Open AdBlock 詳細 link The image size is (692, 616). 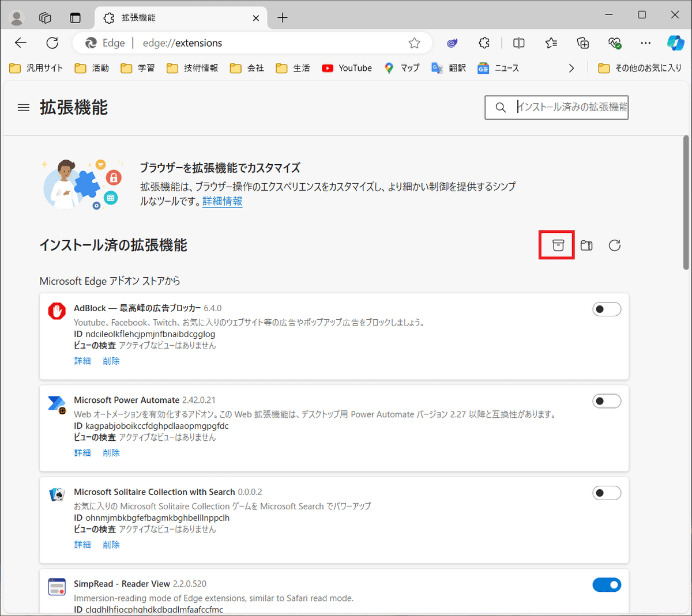click(x=82, y=361)
